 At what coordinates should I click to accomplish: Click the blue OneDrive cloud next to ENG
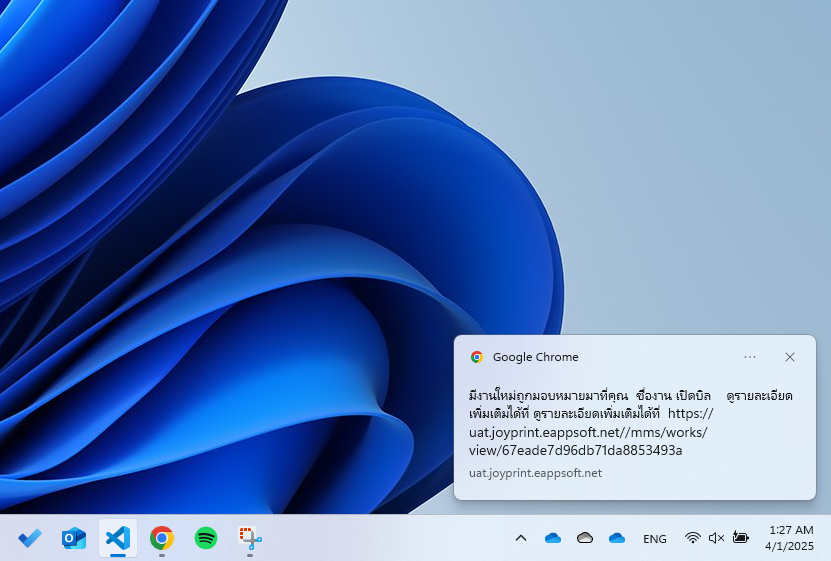617,538
